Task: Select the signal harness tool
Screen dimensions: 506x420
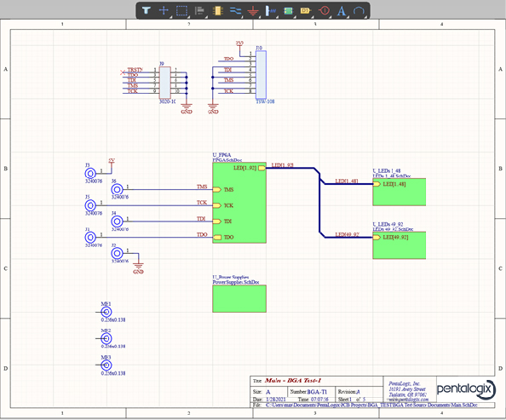Action: click(x=270, y=11)
